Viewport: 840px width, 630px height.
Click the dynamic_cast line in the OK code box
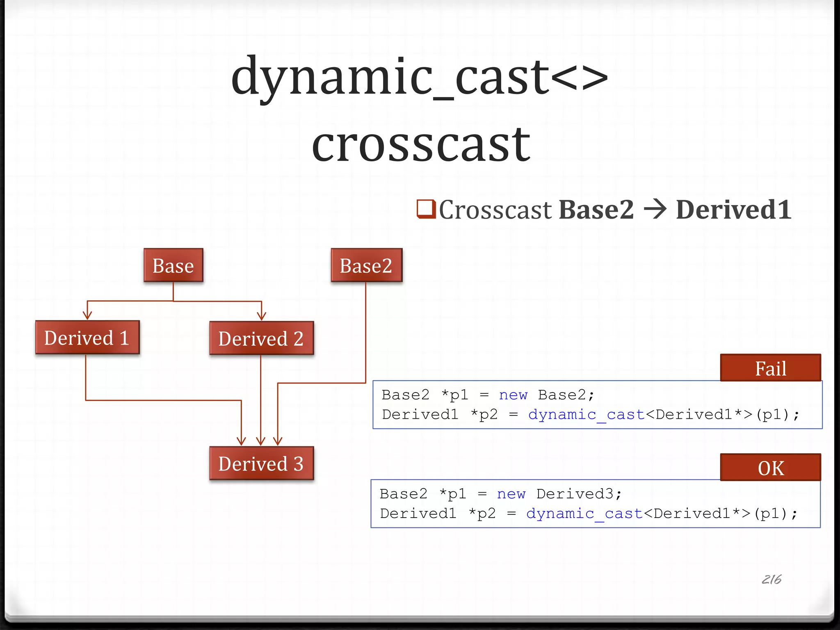click(x=589, y=514)
